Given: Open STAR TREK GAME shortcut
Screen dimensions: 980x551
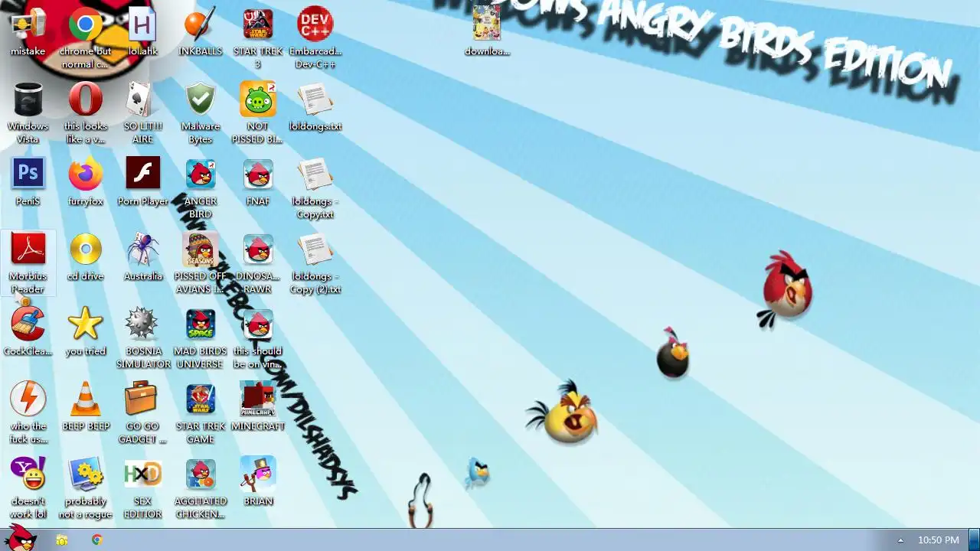Looking at the screenshot, I should 201,413.
